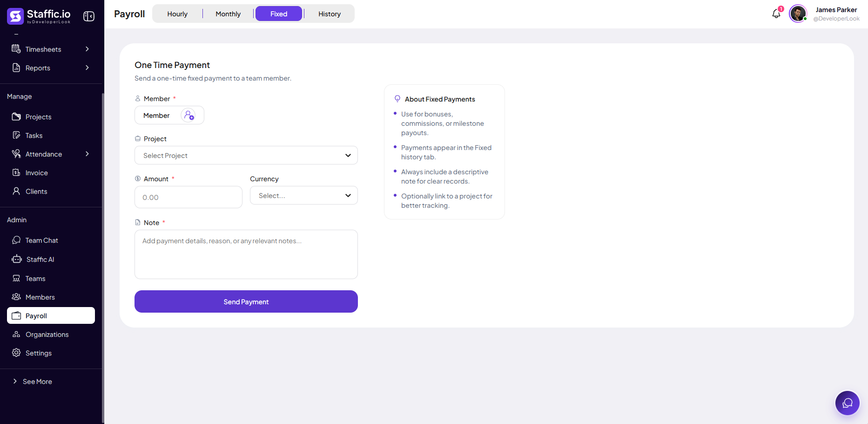
Task: Click the One Time Payment heading
Action: (x=172, y=65)
